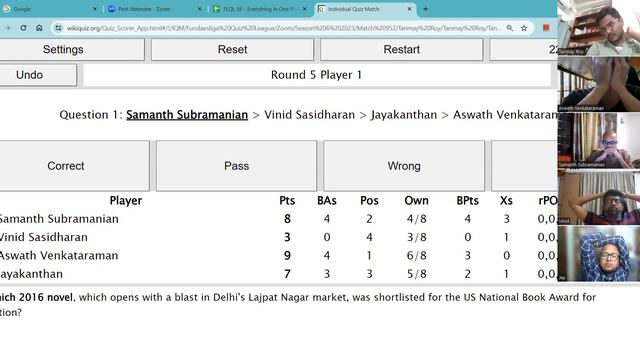
Task: Select the Aswath Venkataraman row in the score table
Action: 279,256
